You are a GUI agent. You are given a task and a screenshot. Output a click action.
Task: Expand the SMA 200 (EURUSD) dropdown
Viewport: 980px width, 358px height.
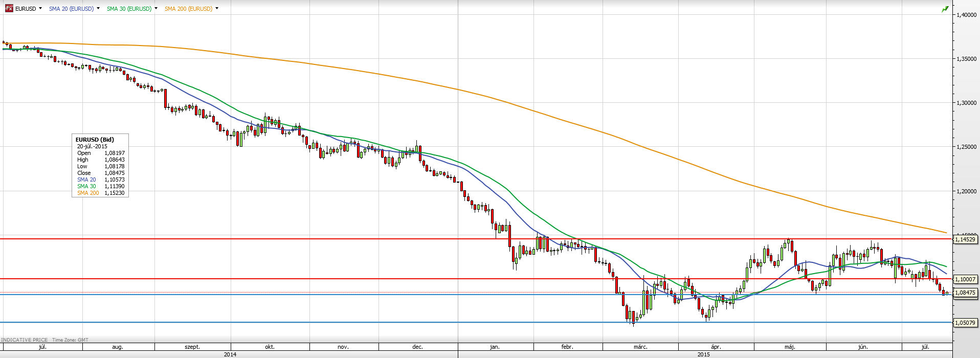[x=217, y=9]
